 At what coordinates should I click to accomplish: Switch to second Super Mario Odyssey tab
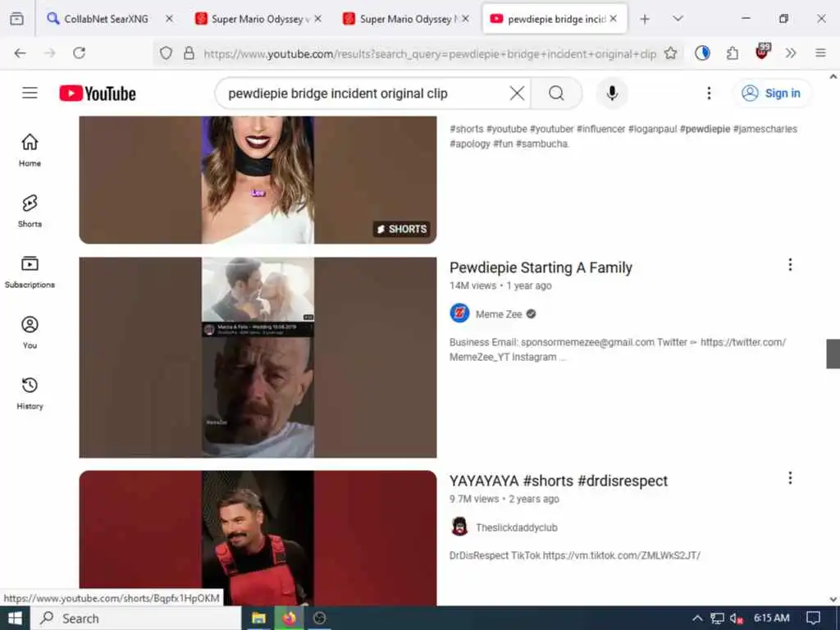[x=405, y=19]
